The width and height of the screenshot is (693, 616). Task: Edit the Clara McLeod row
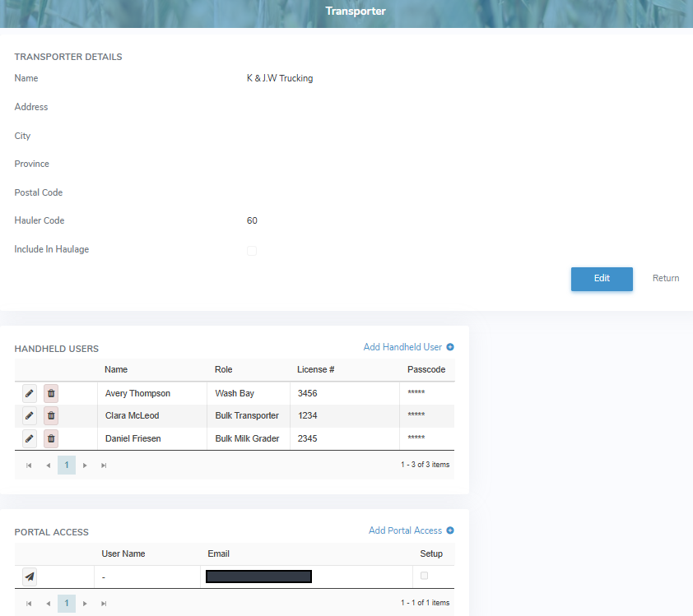click(x=30, y=415)
